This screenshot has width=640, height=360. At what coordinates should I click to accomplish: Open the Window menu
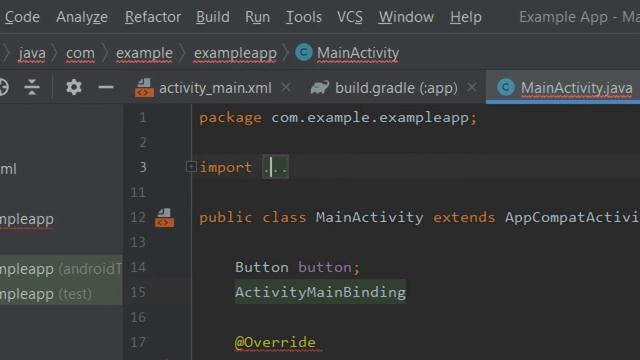point(406,17)
